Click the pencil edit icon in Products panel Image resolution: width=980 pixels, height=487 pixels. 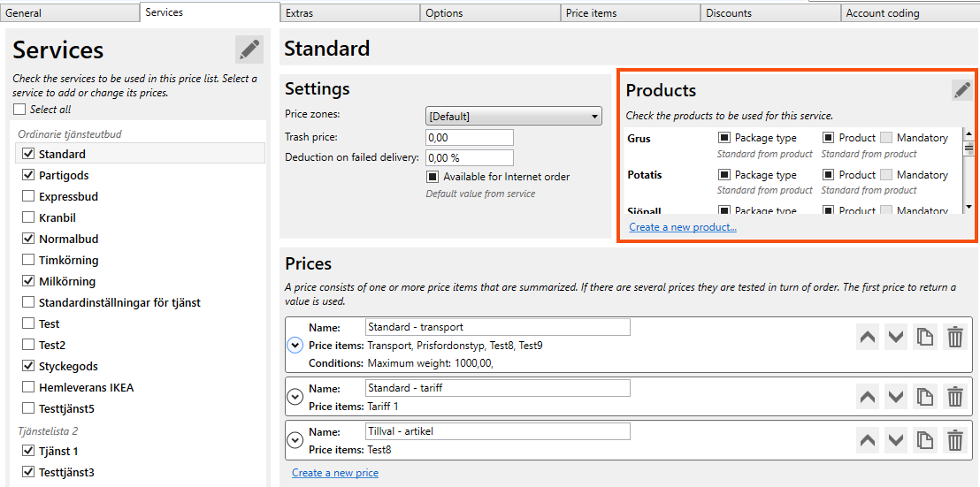coord(961,90)
